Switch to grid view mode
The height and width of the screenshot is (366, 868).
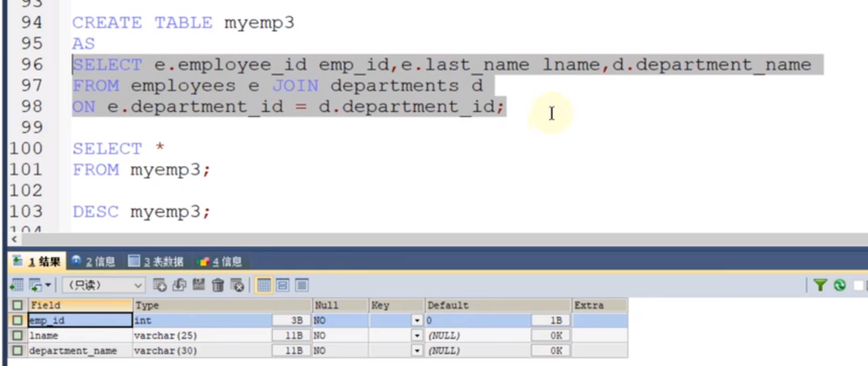pos(264,285)
